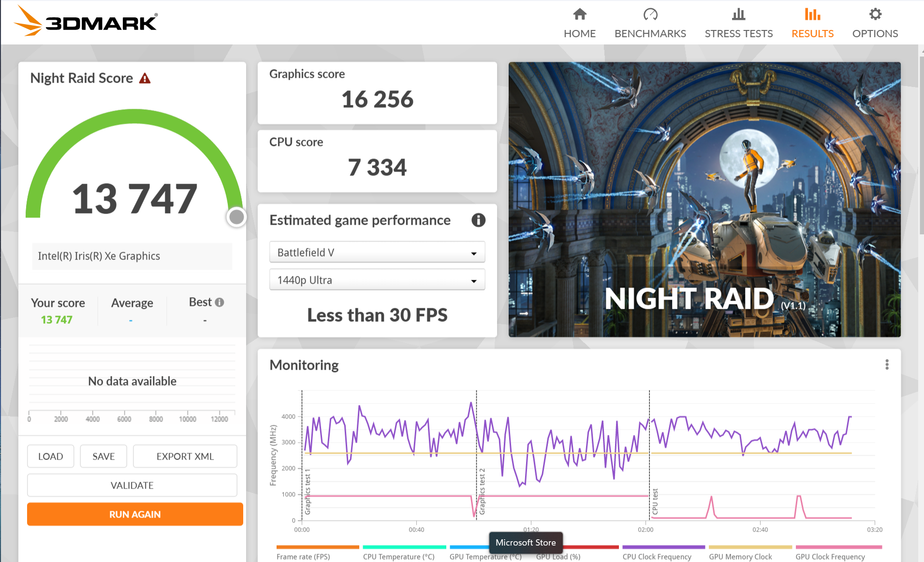Click the Less than 30 FPS result
Screen dimensions: 924x562
click(x=378, y=315)
